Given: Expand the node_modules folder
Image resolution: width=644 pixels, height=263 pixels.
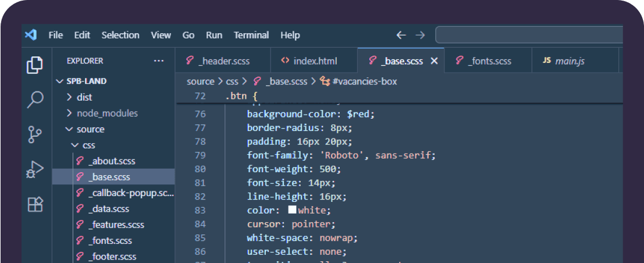Looking at the screenshot, I should [x=107, y=113].
